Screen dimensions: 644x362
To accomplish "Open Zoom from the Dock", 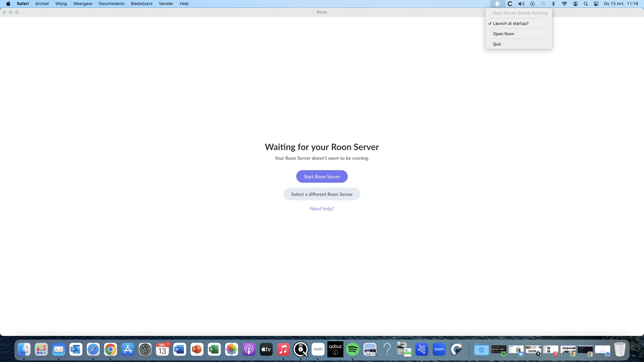I will tap(439, 349).
